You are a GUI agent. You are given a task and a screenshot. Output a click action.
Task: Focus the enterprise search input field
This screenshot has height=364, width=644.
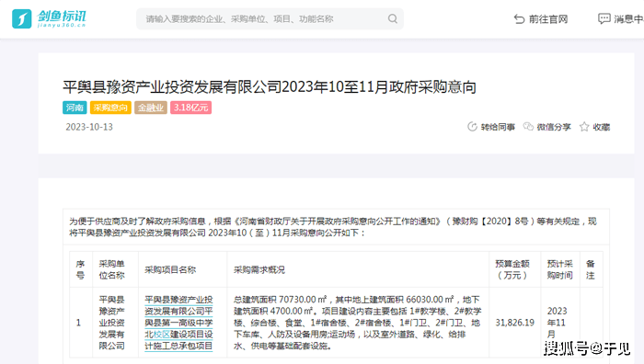[270, 19]
